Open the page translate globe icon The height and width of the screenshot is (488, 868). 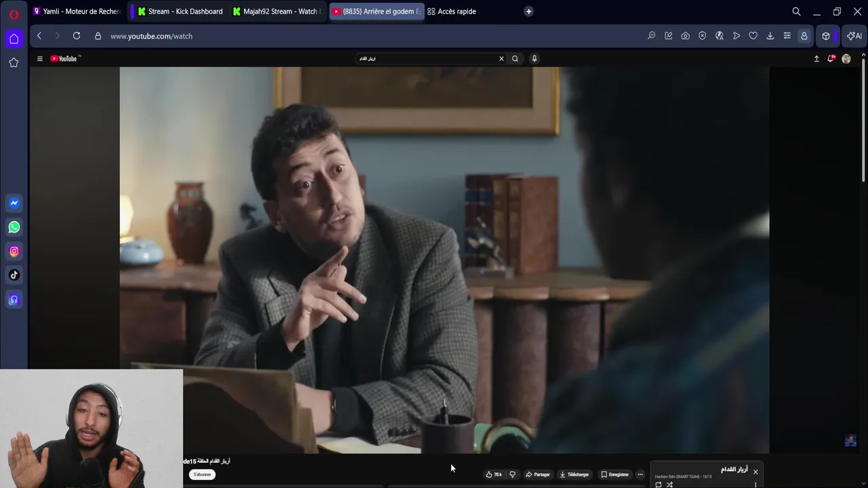point(719,36)
